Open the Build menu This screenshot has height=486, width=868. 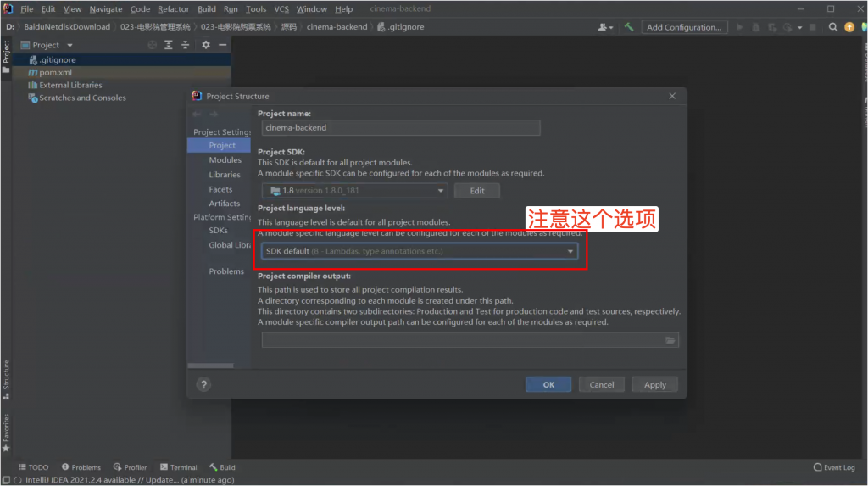[x=207, y=8]
